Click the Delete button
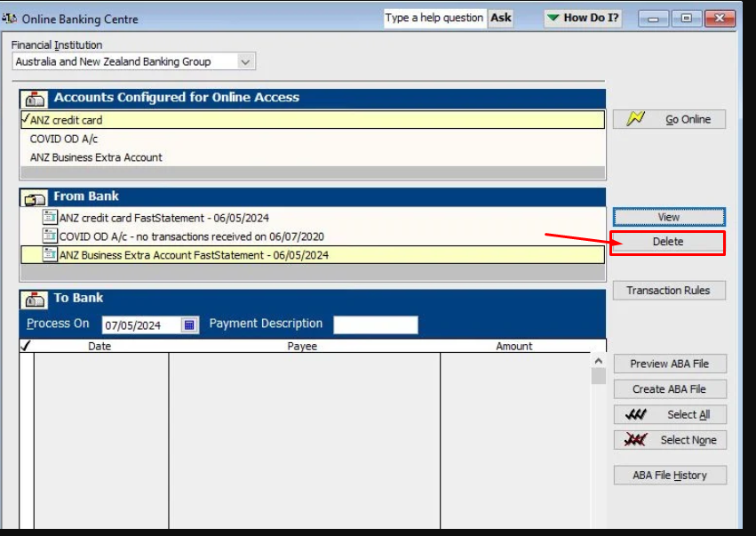The height and width of the screenshot is (536, 756). click(x=668, y=242)
